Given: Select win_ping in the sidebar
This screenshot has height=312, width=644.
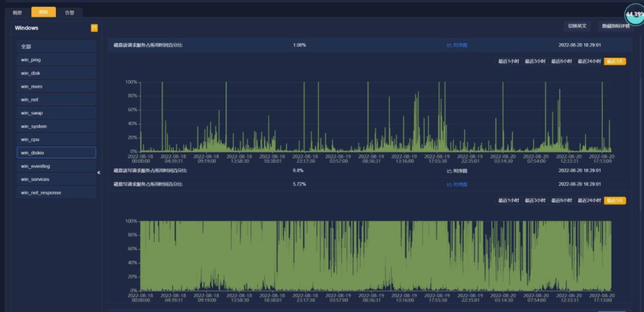Looking at the screenshot, I should [56, 60].
